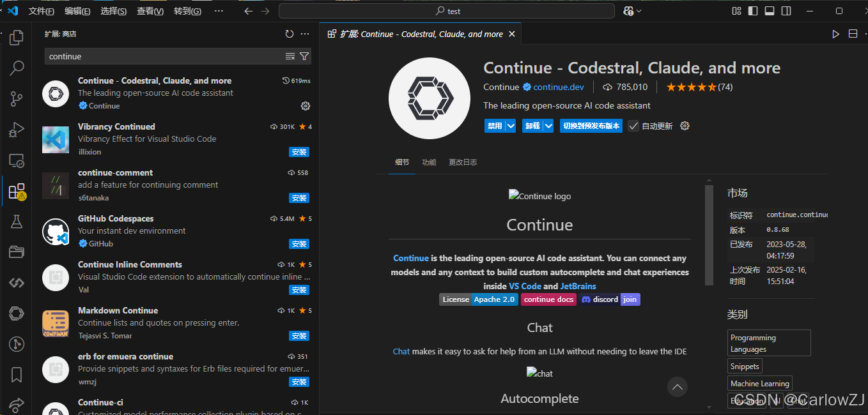Install the Markdown Continue extension
Viewport: 868px width, 415px height.
coord(299,336)
